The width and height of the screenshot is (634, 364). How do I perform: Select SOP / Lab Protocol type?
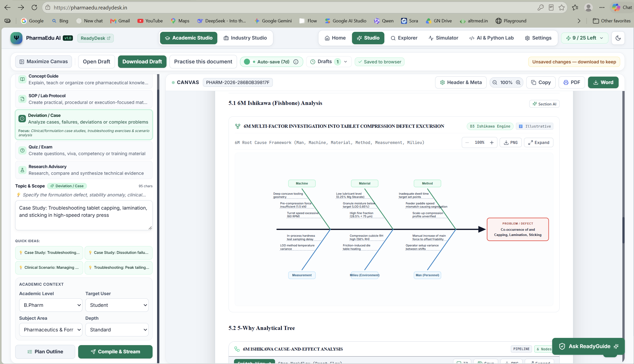(84, 99)
